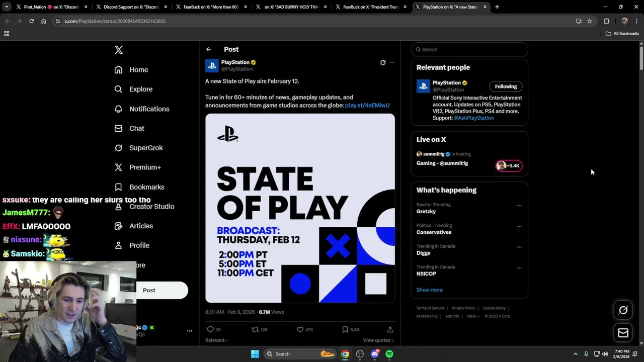The width and height of the screenshot is (644, 362).
Task: Open the Diggs trending topic
Action: 423,253
